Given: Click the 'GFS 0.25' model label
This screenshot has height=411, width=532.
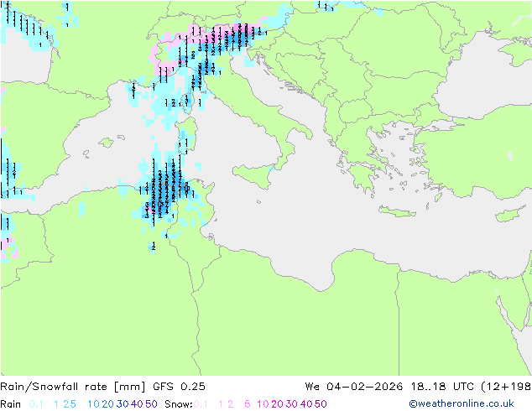Looking at the screenshot, I should pos(179,387).
